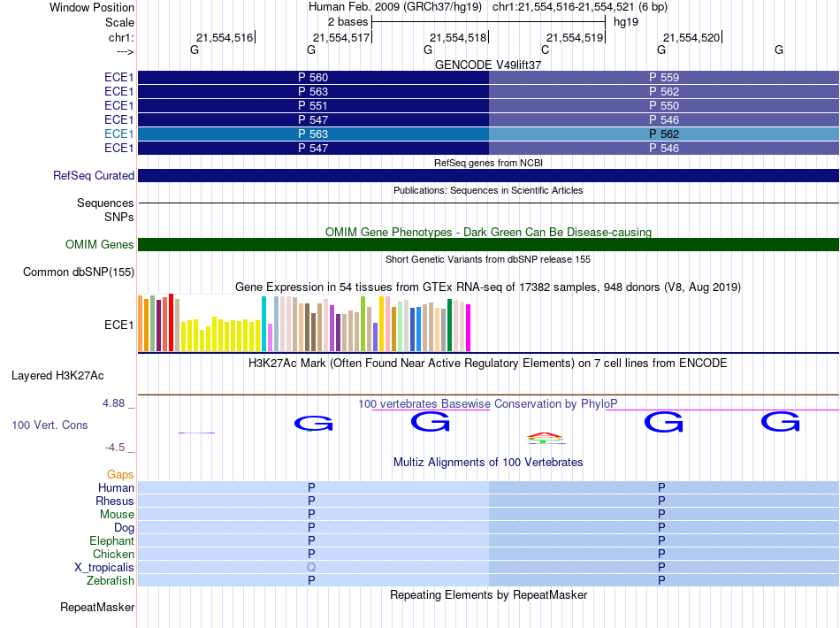Open the 100 Vert. Cons track label

pyautogui.click(x=50, y=425)
